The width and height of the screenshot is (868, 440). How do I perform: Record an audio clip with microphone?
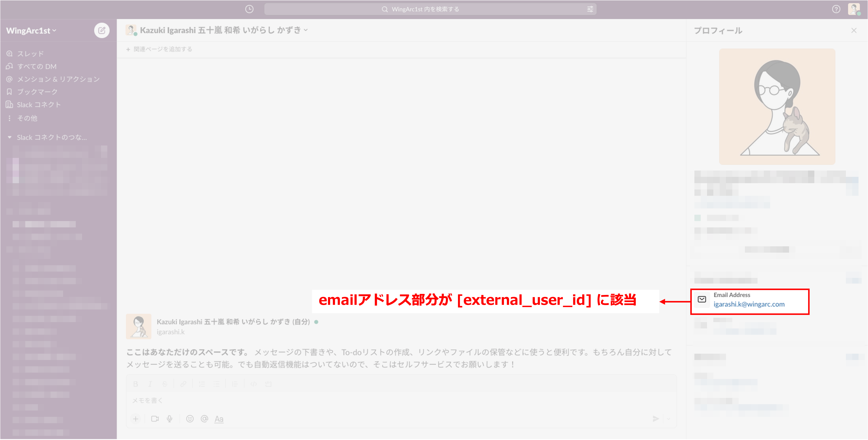[169, 419]
